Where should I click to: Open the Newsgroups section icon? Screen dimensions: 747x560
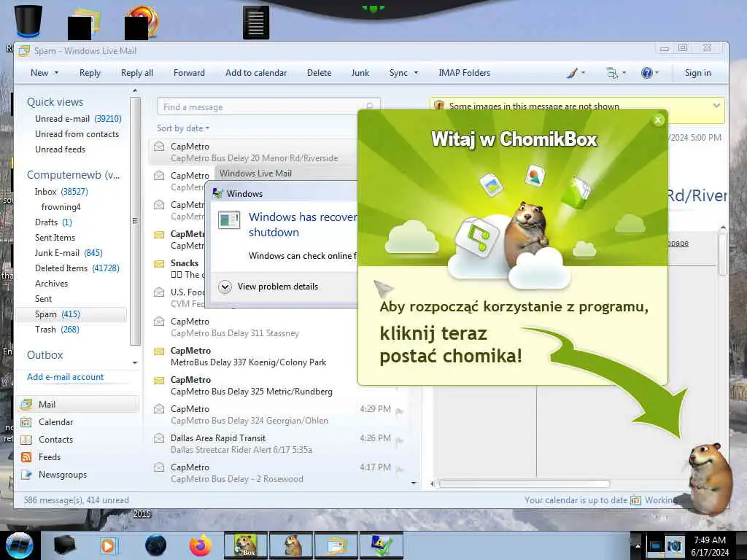click(x=26, y=475)
